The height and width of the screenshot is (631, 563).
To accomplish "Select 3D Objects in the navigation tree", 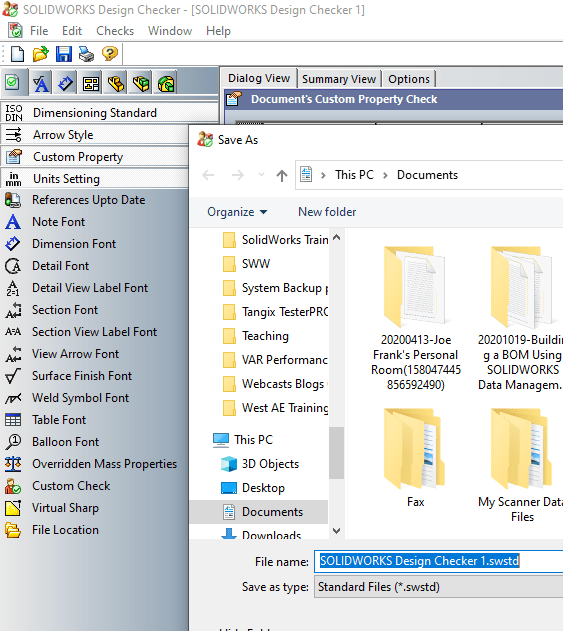I will 260,464.
